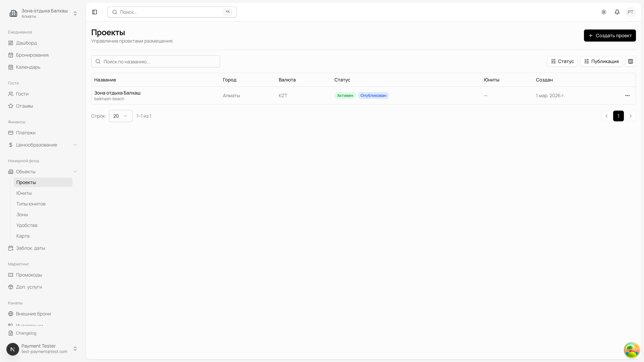Open the row actions ellipsis for Зона отдыха Балхаш
The width and height of the screenshot is (644, 362).
[x=628, y=95]
